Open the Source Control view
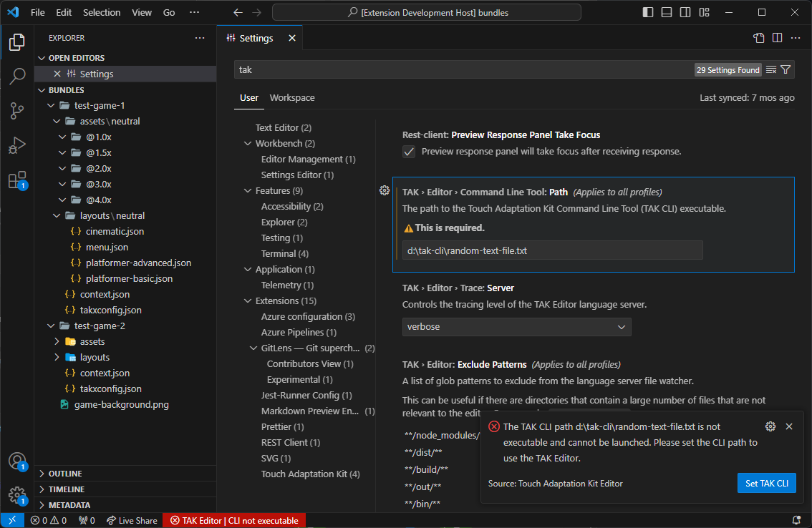Viewport: 812px width, 528px height. [x=17, y=111]
